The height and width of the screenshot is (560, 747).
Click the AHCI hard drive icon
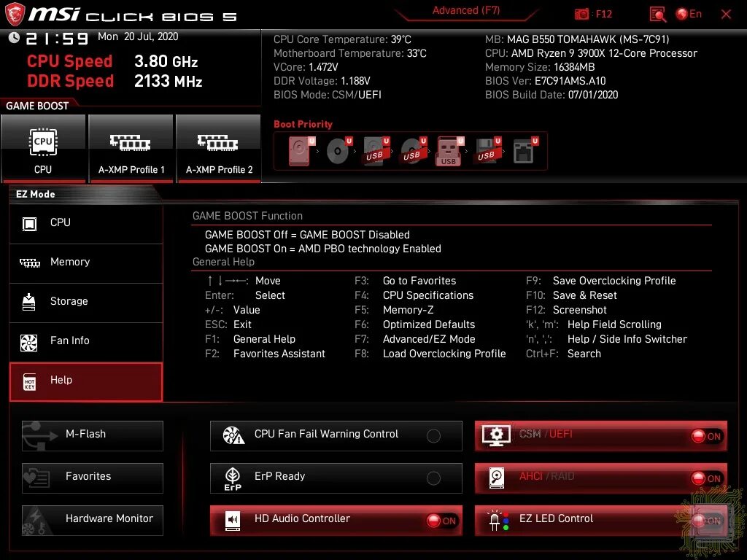click(x=496, y=478)
